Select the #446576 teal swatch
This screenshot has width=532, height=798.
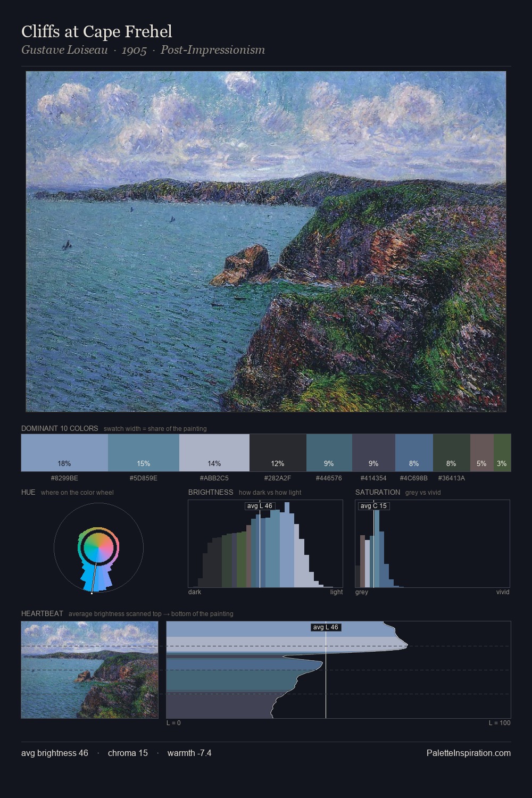pyautogui.click(x=329, y=453)
